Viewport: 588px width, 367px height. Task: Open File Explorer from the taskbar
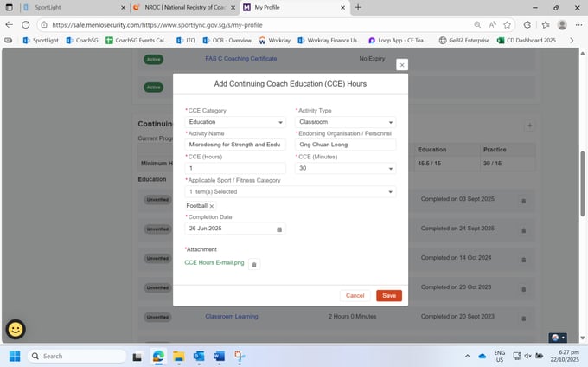pos(178,356)
